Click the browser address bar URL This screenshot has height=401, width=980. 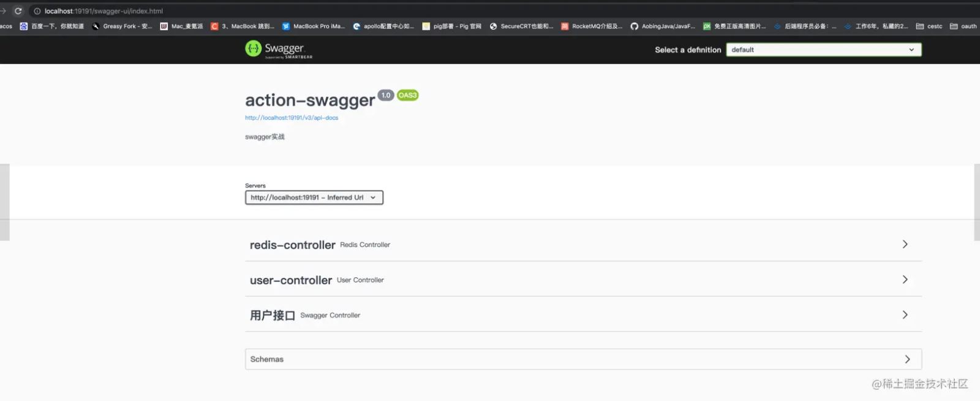(x=104, y=11)
